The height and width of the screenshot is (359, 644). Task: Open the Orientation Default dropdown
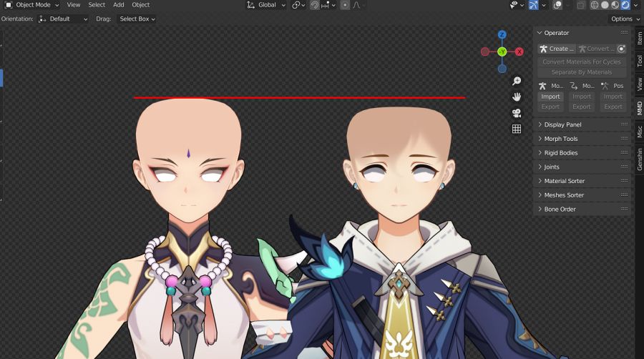(x=63, y=19)
